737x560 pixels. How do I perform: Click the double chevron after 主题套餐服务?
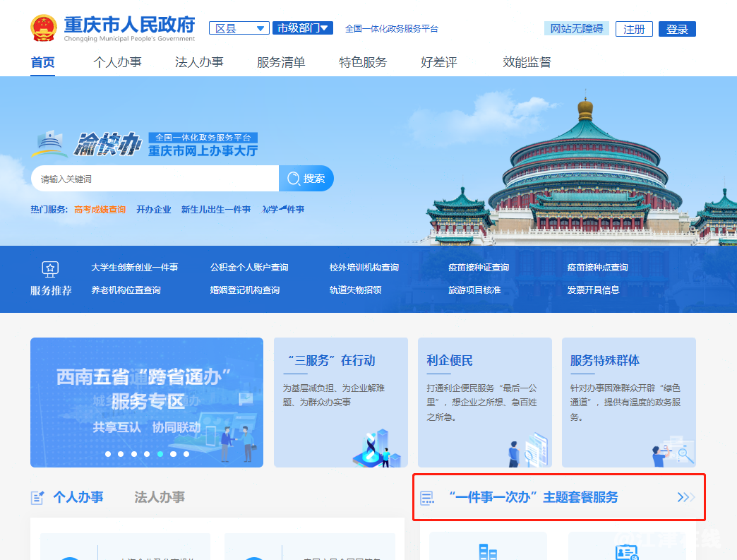click(x=685, y=497)
